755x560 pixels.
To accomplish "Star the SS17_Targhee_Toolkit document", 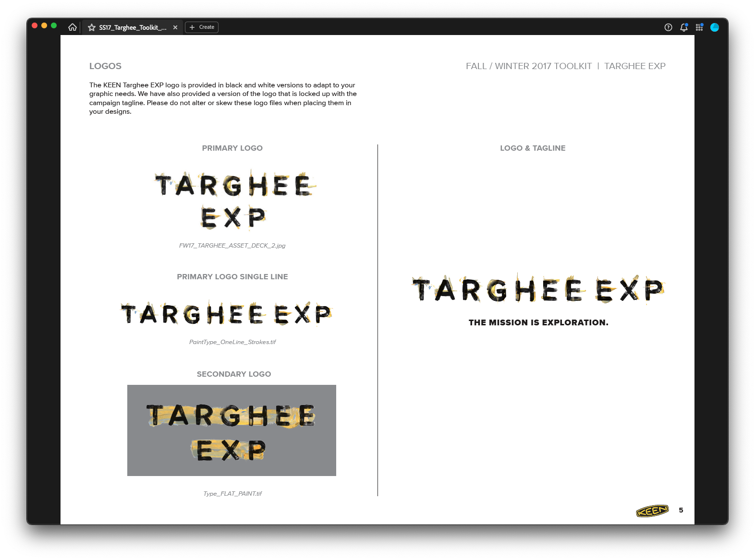I will (92, 27).
